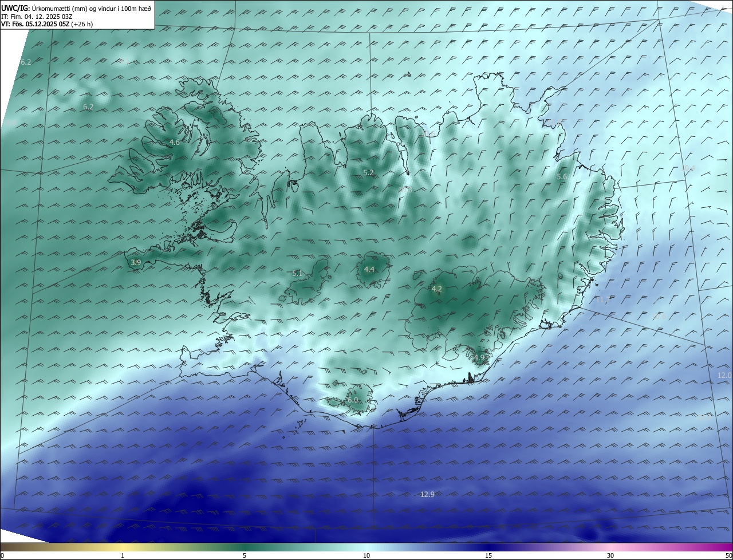Click the 5.6 value label in east Iceland

tap(562, 177)
